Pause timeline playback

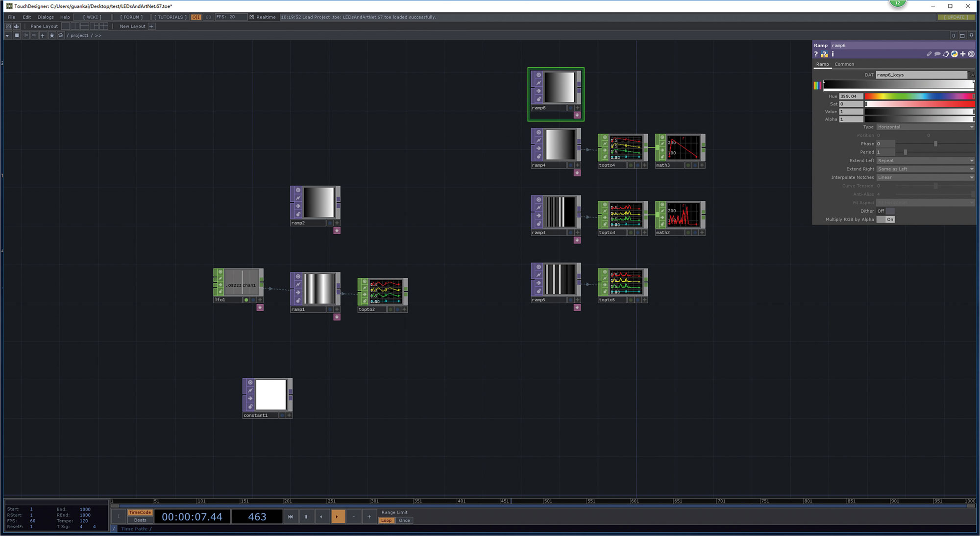coord(306,517)
